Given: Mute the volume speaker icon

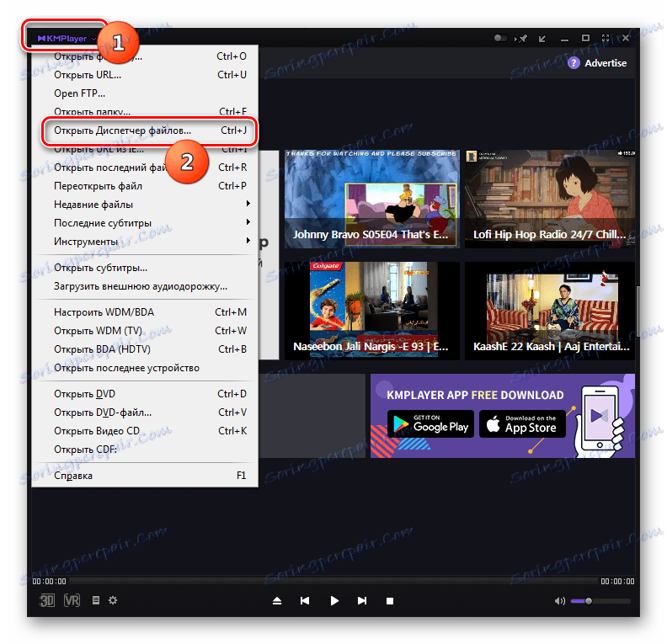Looking at the screenshot, I should [560, 600].
